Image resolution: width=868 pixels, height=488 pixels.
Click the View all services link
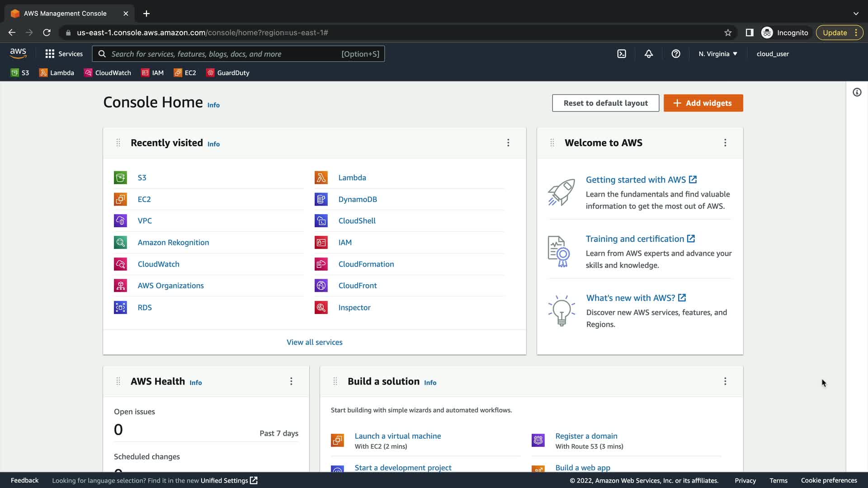tap(315, 342)
